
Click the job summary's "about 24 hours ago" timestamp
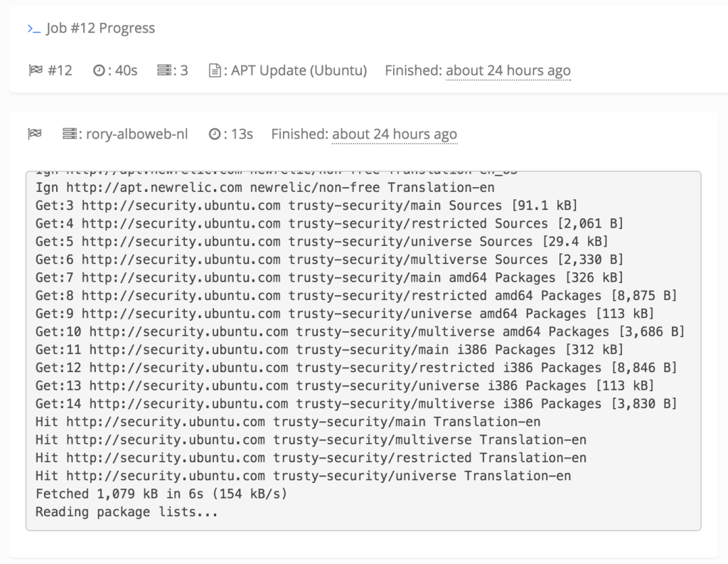point(508,70)
